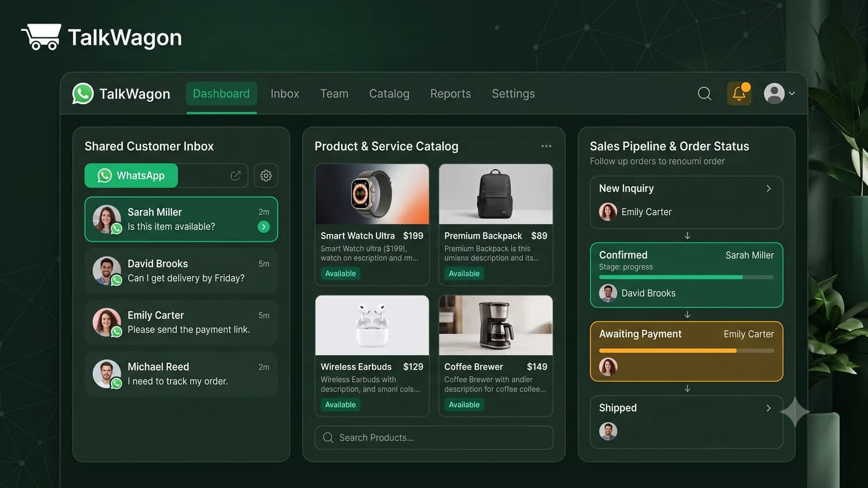This screenshot has width=868, height=488.
Task: Click the WhatsApp logo in the navbar
Action: pos(83,93)
